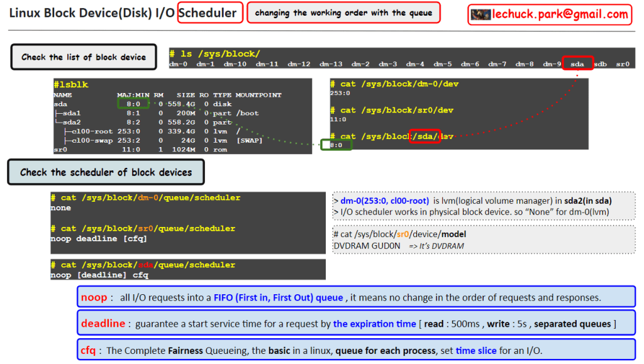Select the noop description box
This screenshot has height=364, width=644.
(356, 297)
